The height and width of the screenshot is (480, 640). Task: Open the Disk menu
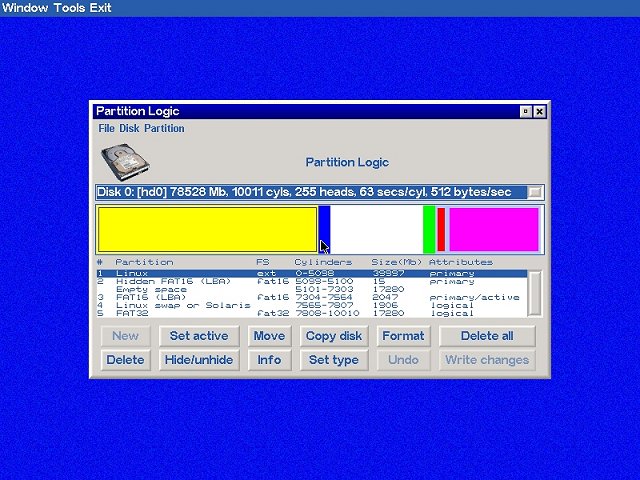129,128
